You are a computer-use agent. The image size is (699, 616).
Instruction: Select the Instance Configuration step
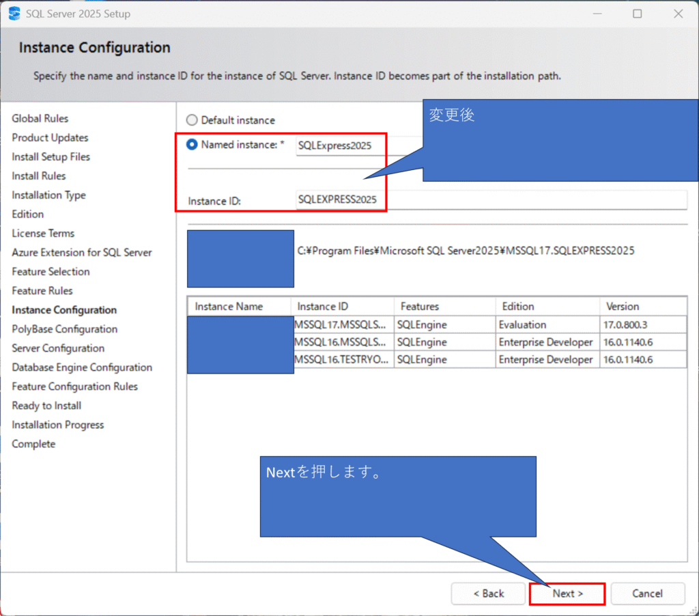tap(64, 310)
